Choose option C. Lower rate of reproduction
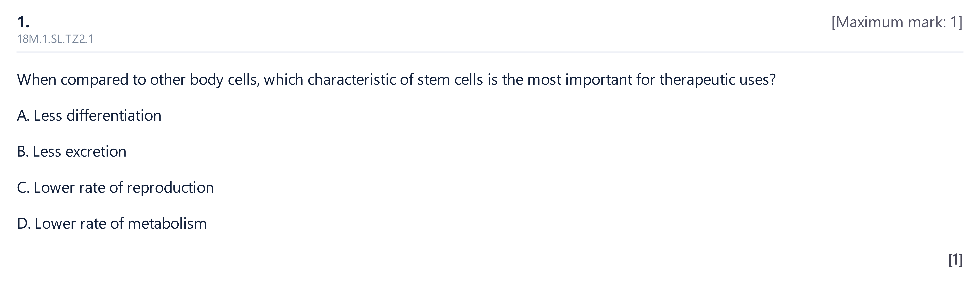This screenshot has width=980, height=284. 115,187
